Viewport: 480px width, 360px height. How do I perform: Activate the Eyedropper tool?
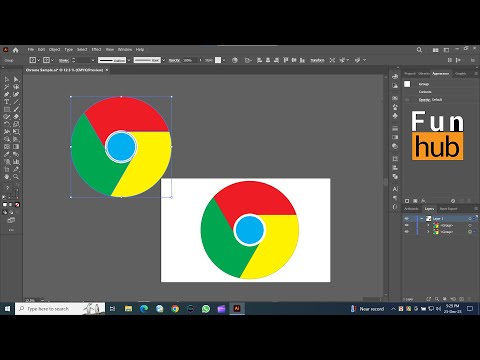click(7, 154)
